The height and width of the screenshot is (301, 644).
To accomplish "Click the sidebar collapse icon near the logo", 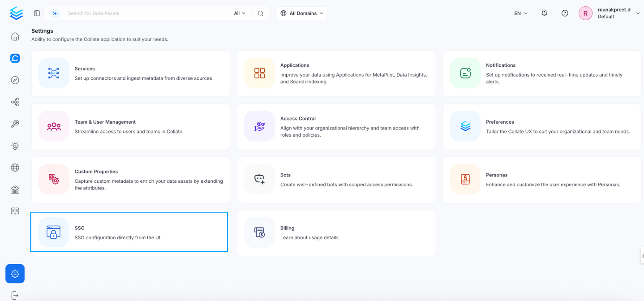I will [36, 13].
